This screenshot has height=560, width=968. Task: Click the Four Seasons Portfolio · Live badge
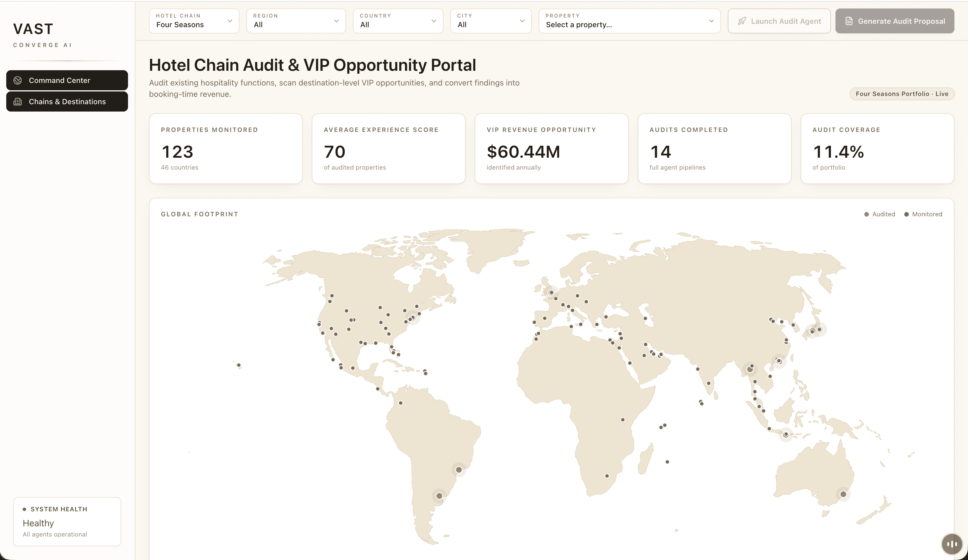902,94
